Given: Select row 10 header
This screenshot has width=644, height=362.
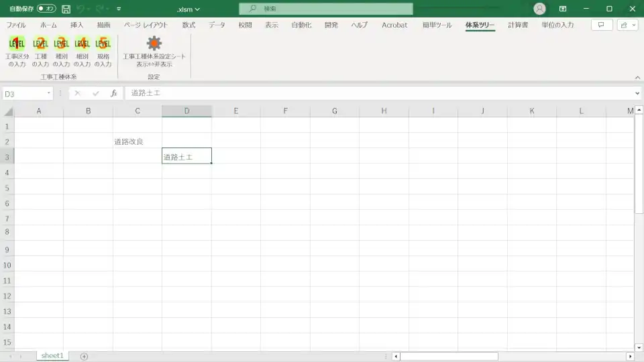Looking at the screenshot, I should point(7,265).
